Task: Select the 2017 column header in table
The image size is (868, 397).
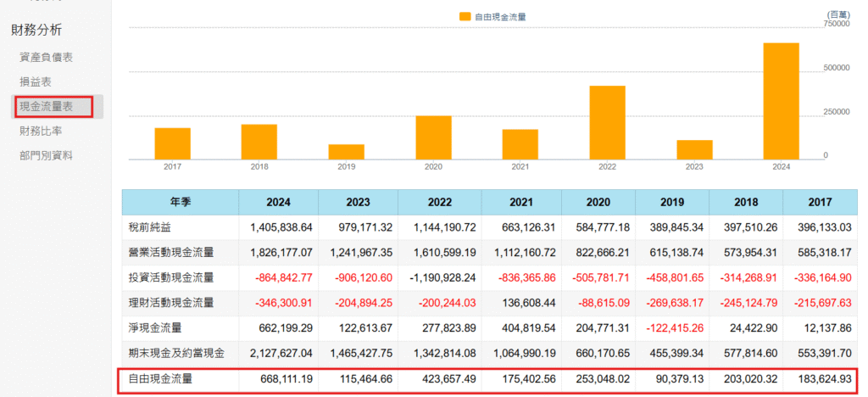Action: [819, 203]
